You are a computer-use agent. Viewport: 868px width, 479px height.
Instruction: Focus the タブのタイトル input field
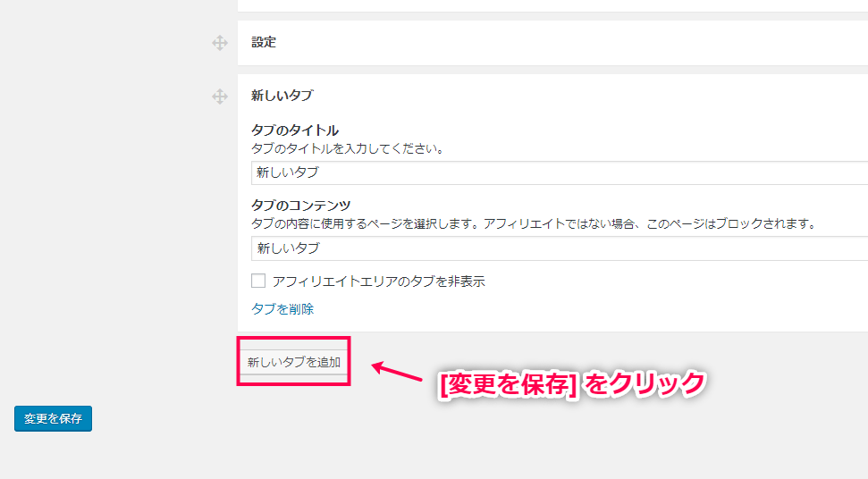pyautogui.click(x=559, y=172)
